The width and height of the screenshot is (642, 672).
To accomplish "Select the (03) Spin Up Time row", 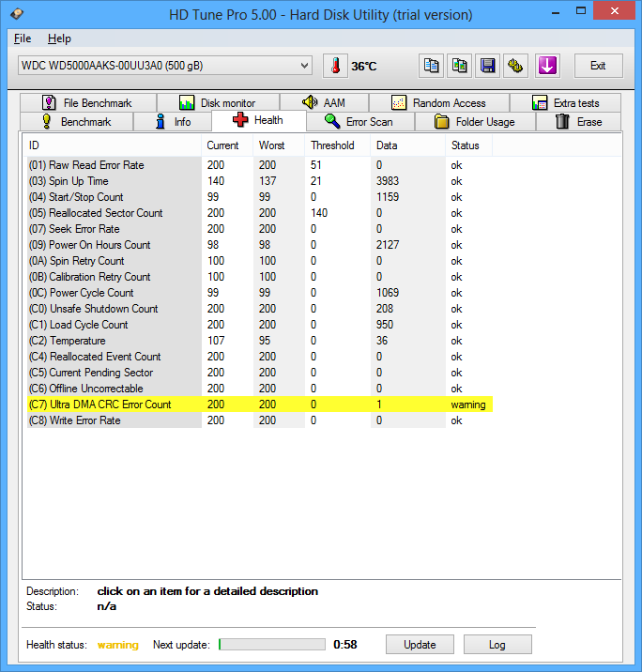I will point(260,181).
